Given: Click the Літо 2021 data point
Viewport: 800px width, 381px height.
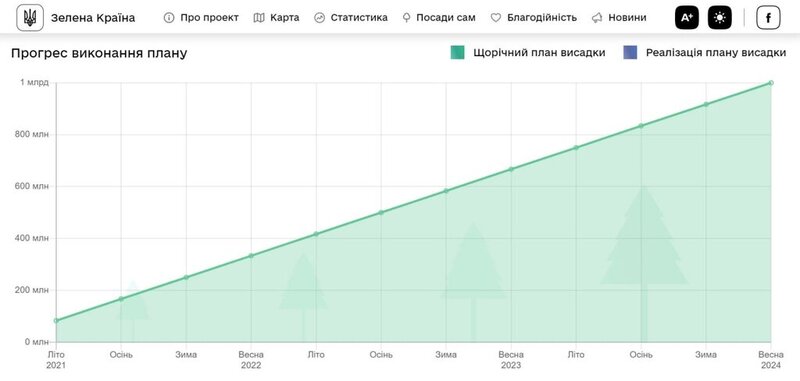Looking at the screenshot, I should click(56, 321).
